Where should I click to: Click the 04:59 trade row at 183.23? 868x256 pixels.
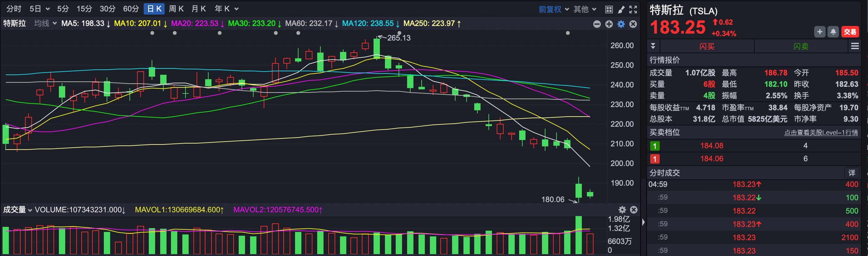pyautogui.click(x=754, y=184)
